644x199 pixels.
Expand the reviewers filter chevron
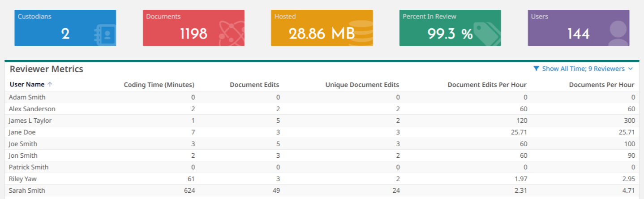(x=631, y=69)
